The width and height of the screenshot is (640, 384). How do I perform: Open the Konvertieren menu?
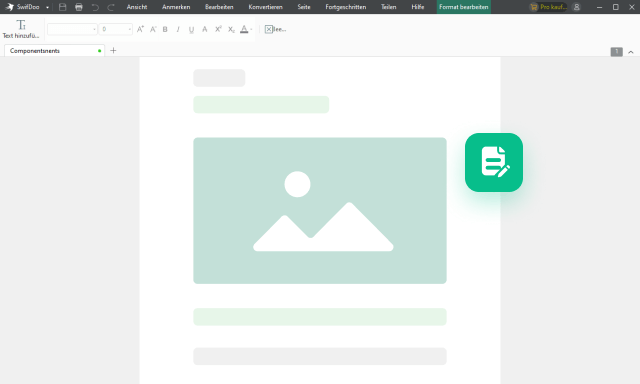(265, 7)
